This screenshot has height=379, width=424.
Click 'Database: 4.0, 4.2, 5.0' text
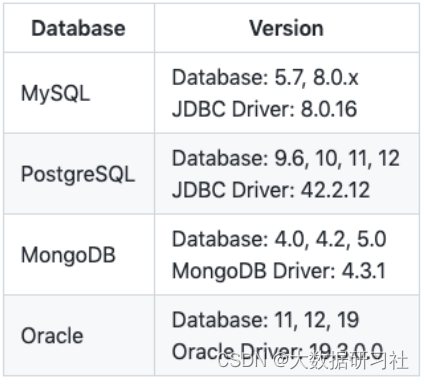[x=279, y=239]
